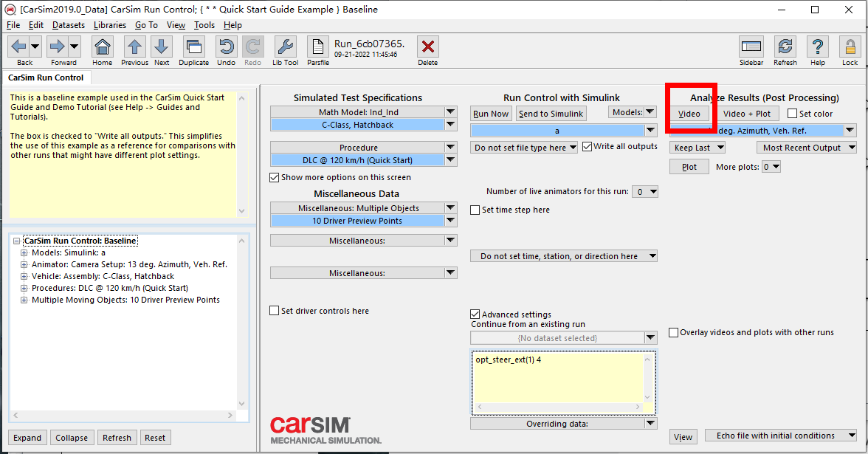868x454 pixels.
Task: Toggle the Sidebar icon
Action: 751,47
